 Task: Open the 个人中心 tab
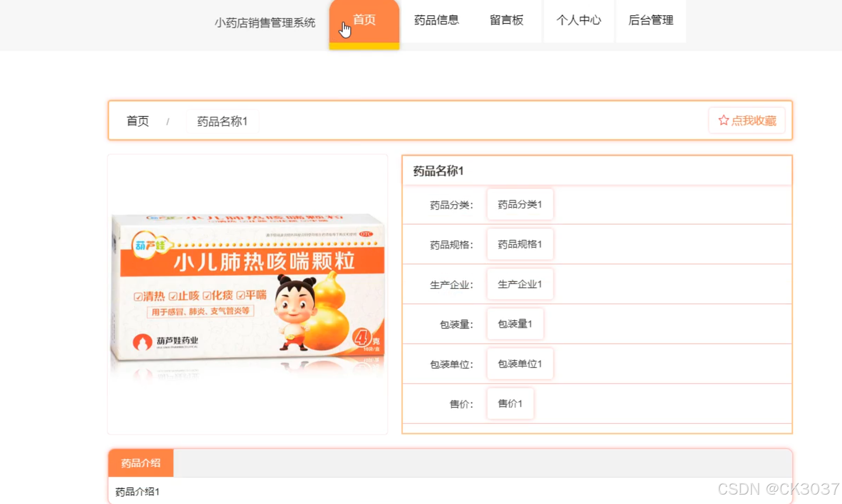coord(579,21)
